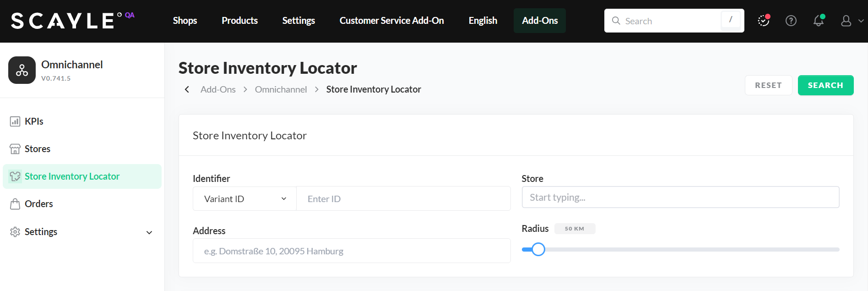Focus the Enter ID input field
Image resolution: width=868 pixels, height=291 pixels.
point(403,199)
